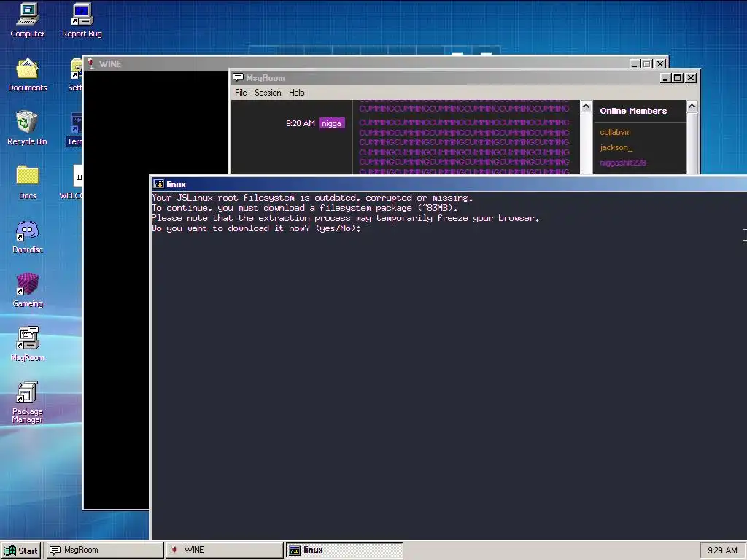The image size is (747, 560).
Task: Focus the linux terminal yes/No prompt
Action: (x=256, y=228)
